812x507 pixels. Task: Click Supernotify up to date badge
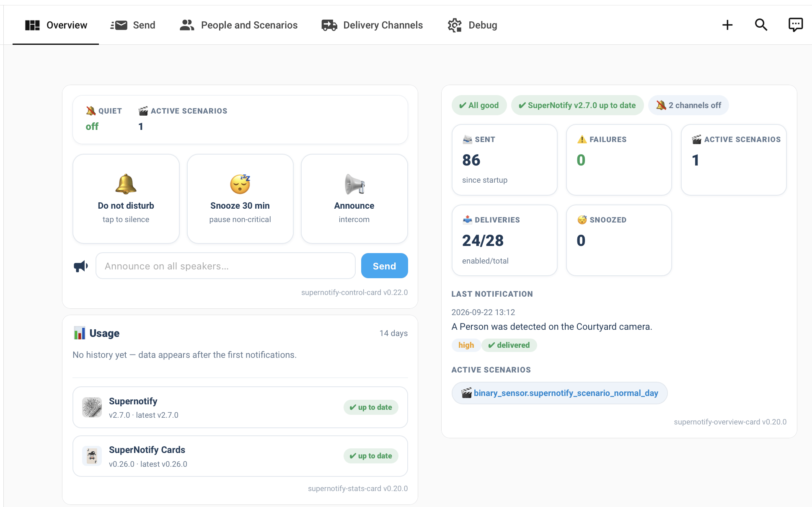point(371,407)
